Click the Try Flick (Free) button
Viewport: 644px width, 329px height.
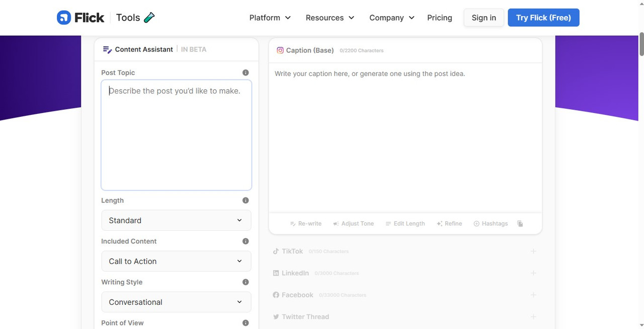543,18
